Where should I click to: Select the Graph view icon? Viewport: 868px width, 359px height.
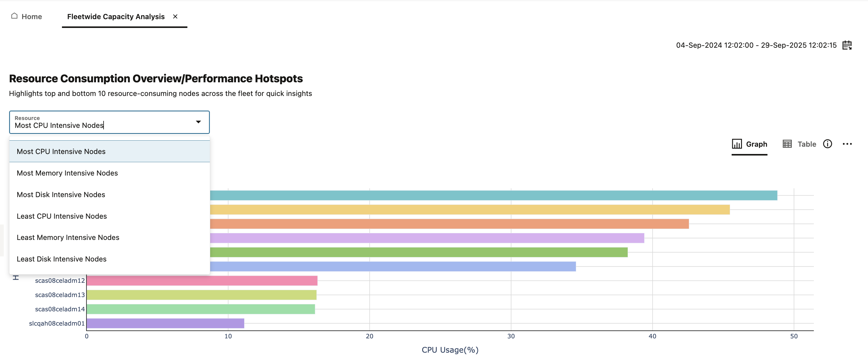point(737,144)
